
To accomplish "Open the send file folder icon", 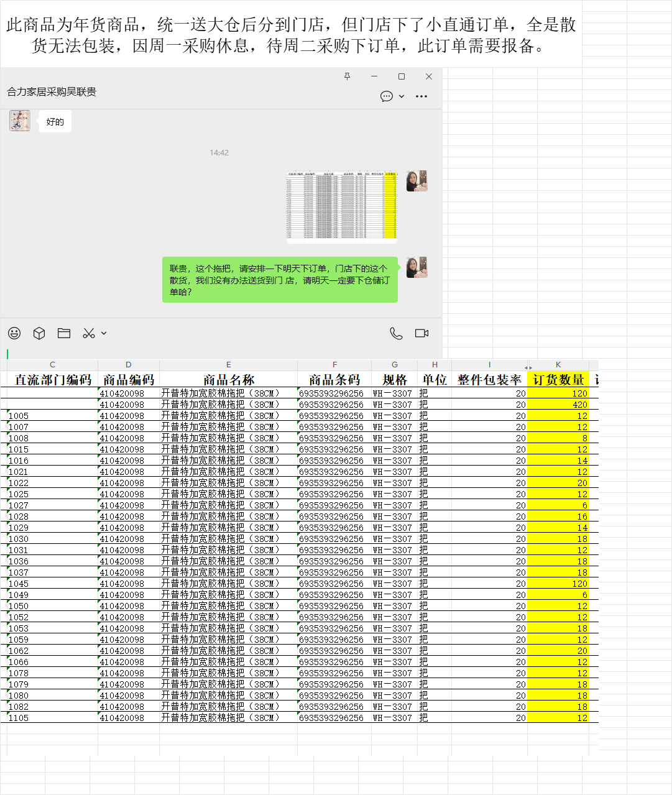I will [x=64, y=333].
